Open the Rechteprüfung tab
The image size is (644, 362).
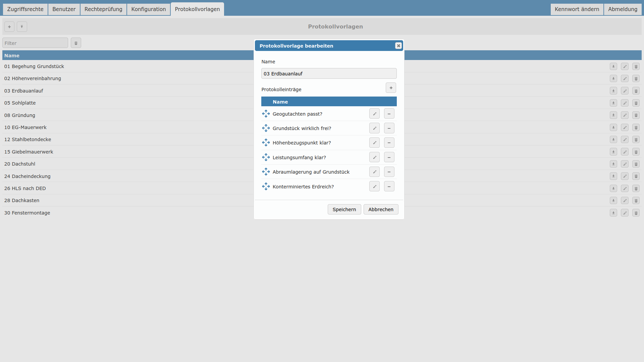pyautogui.click(x=103, y=9)
